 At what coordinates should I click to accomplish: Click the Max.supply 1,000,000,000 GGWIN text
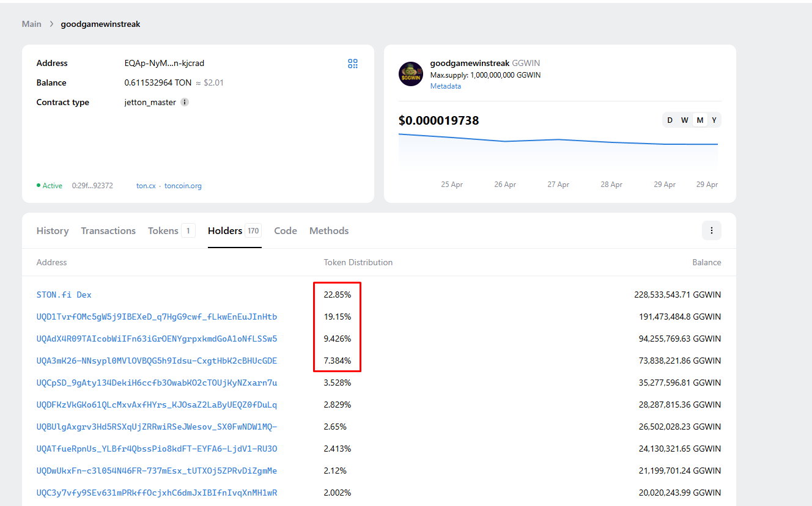[x=485, y=75]
